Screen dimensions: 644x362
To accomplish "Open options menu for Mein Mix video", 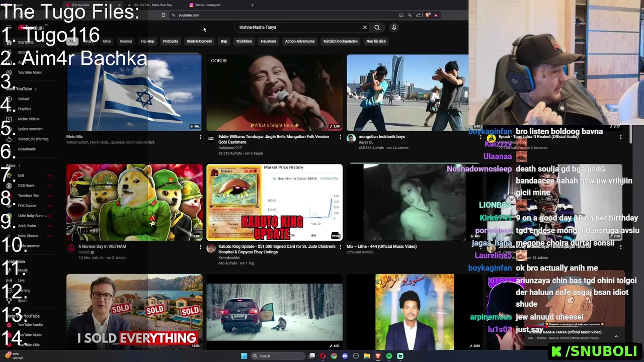I will (200, 137).
